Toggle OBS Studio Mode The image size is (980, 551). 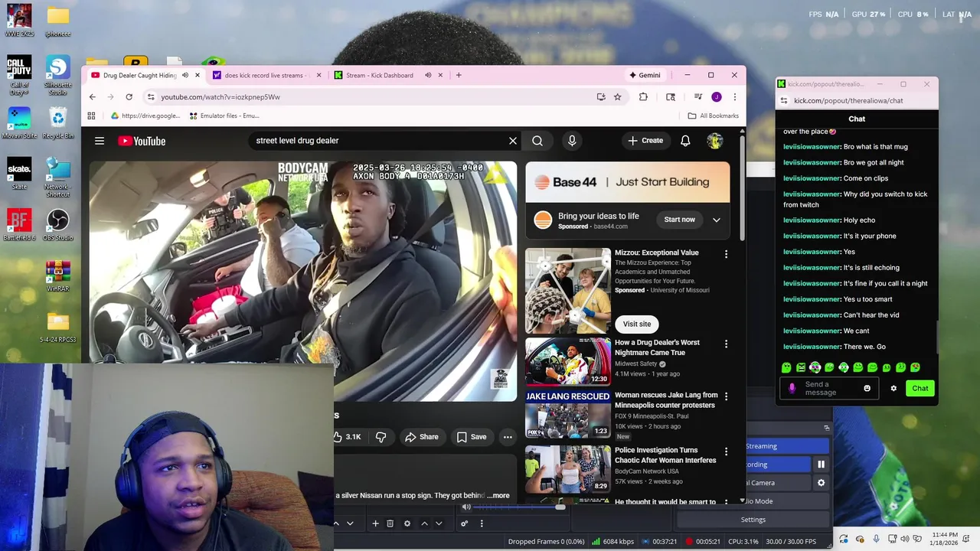coord(787,501)
